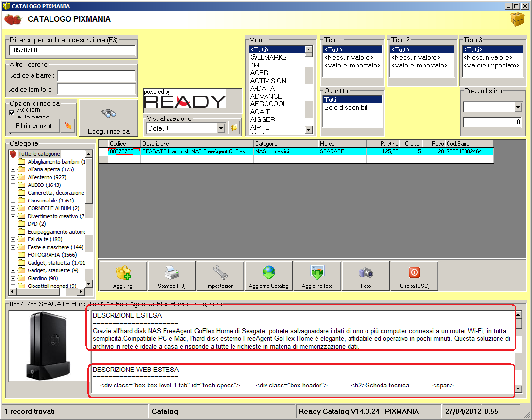This screenshot has width=532, height=420.
Task: Click the Filtri avanzati button
Action: click(x=34, y=126)
